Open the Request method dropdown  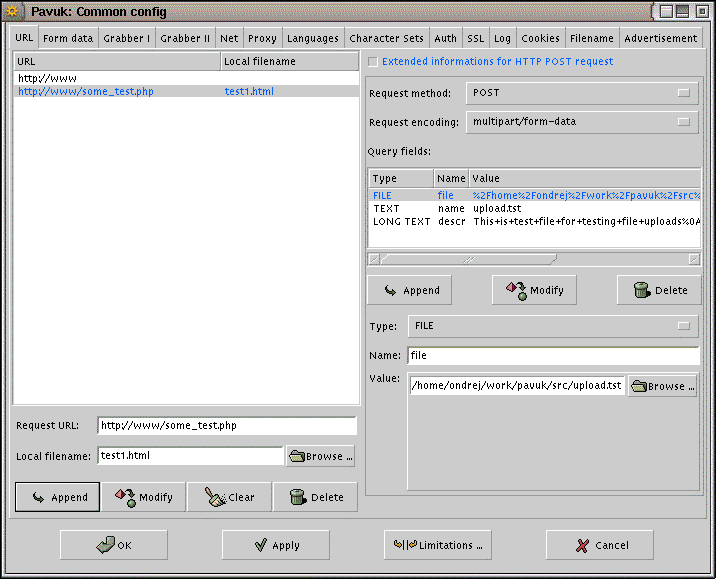(581, 93)
